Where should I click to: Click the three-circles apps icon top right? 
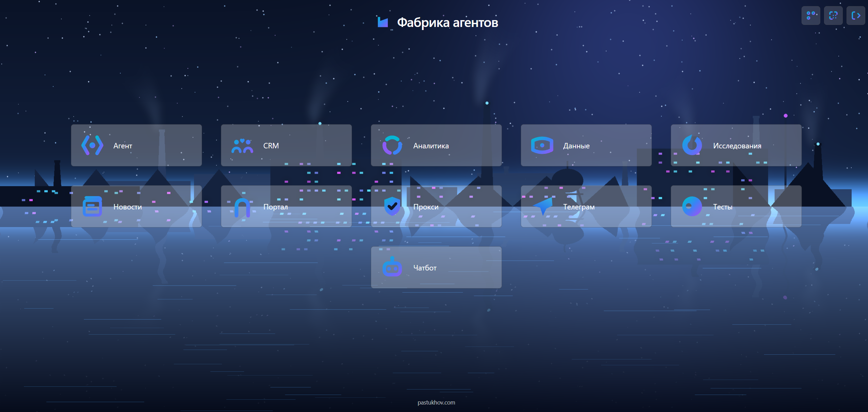(x=811, y=15)
